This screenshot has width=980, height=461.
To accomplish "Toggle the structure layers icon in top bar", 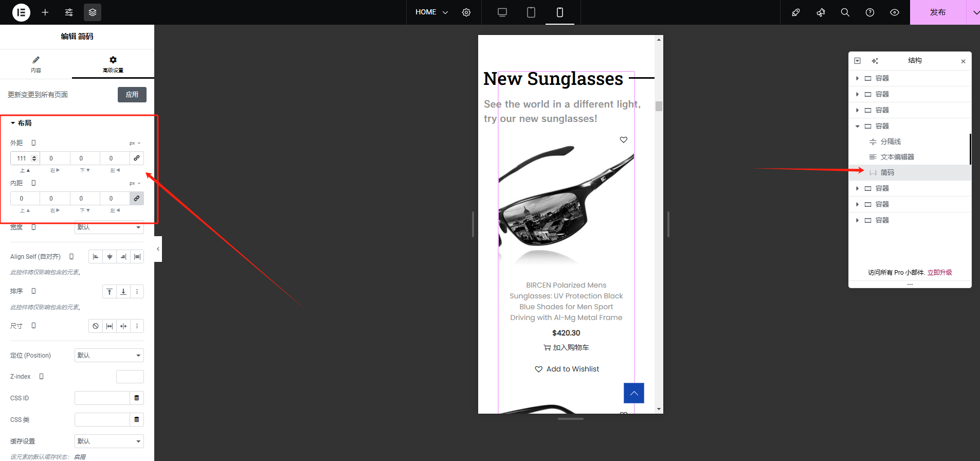I will [93, 12].
